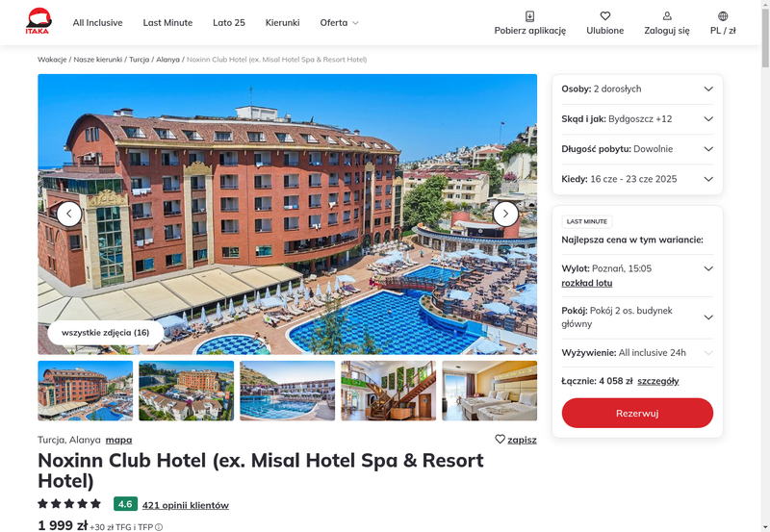Click the red Rezerwuj button
770x532 pixels.
(637, 414)
